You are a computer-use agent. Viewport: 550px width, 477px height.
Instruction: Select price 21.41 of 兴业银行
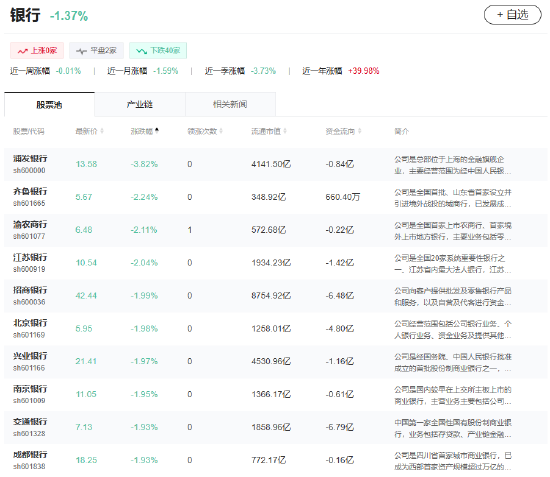click(86, 361)
